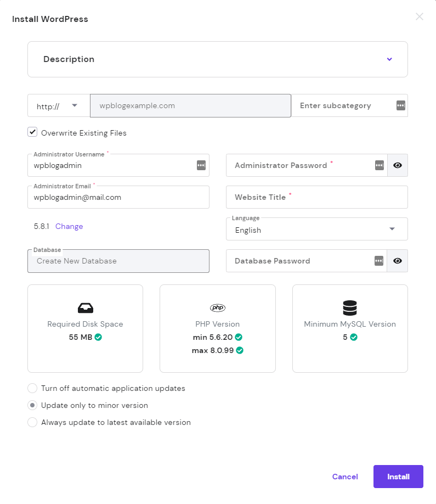This screenshot has height=504, width=436.
Task: Click the PHP Version label
Action: (x=218, y=324)
